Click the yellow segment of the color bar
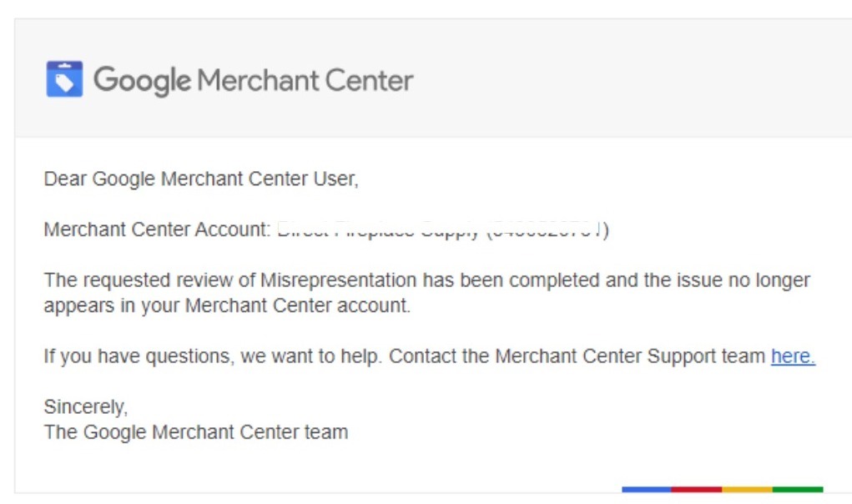The height and width of the screenshot is (504, 852). pyautogui.click(x=747, y=489)
